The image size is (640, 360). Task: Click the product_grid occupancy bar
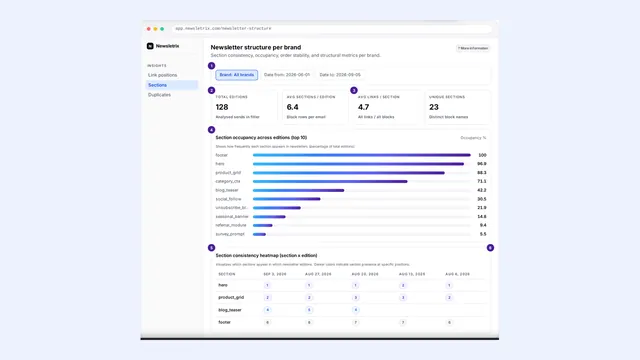pyautogui.click(x=349, y=173)
